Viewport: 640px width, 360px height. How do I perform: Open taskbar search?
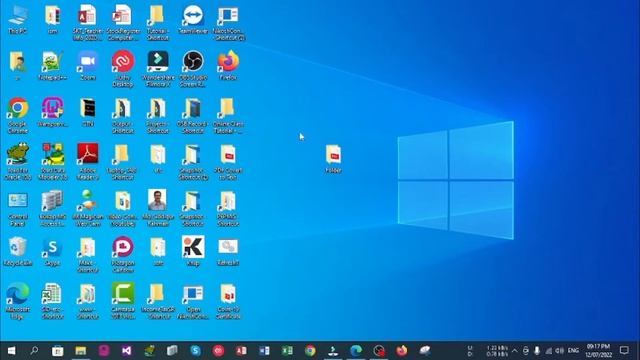[x=34, y=350]
